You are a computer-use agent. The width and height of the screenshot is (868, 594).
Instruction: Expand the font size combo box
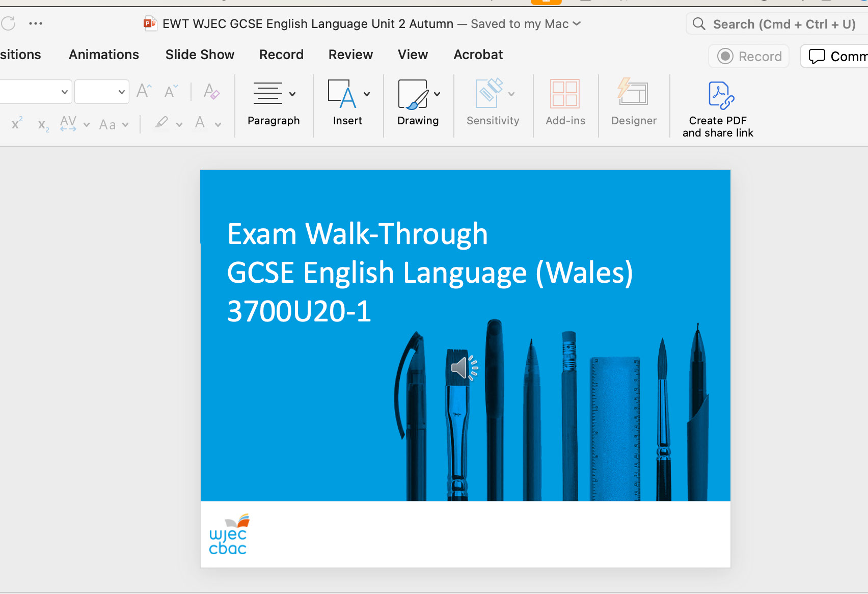(x=121, y=92)
